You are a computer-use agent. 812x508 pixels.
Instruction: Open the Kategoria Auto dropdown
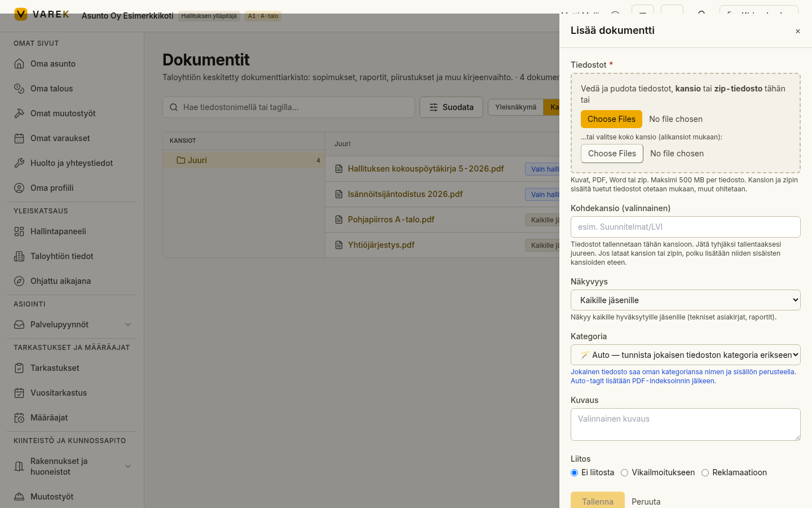pos(686,355)
